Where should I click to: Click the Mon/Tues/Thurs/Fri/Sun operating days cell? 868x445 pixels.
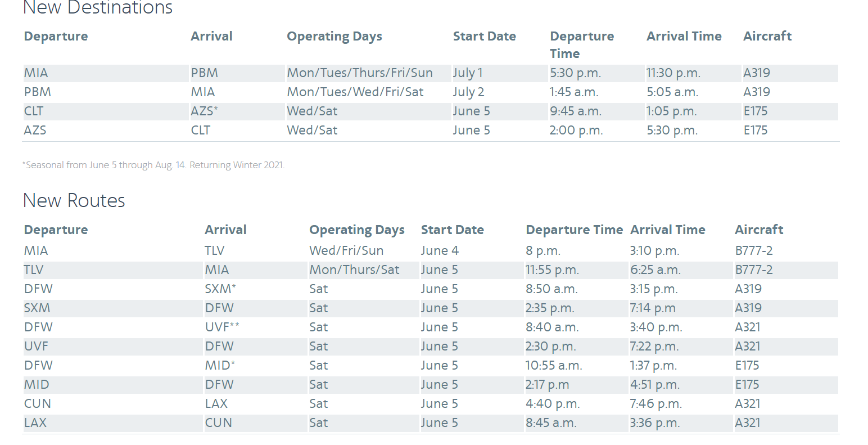[x=360, y=73]
